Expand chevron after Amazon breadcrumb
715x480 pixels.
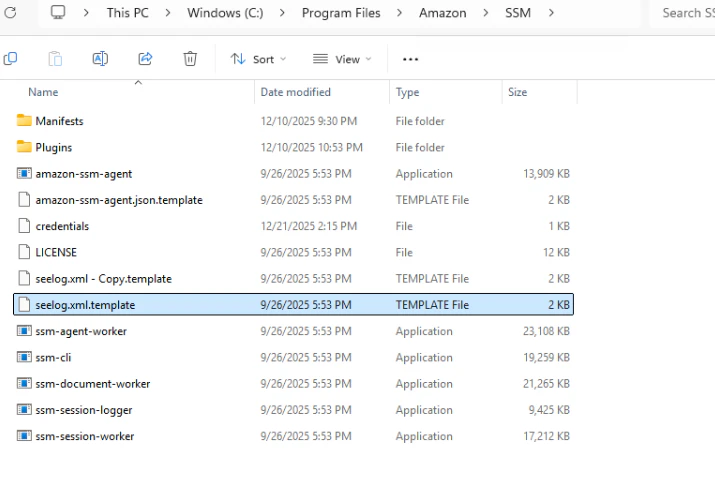tap(486, 13)
